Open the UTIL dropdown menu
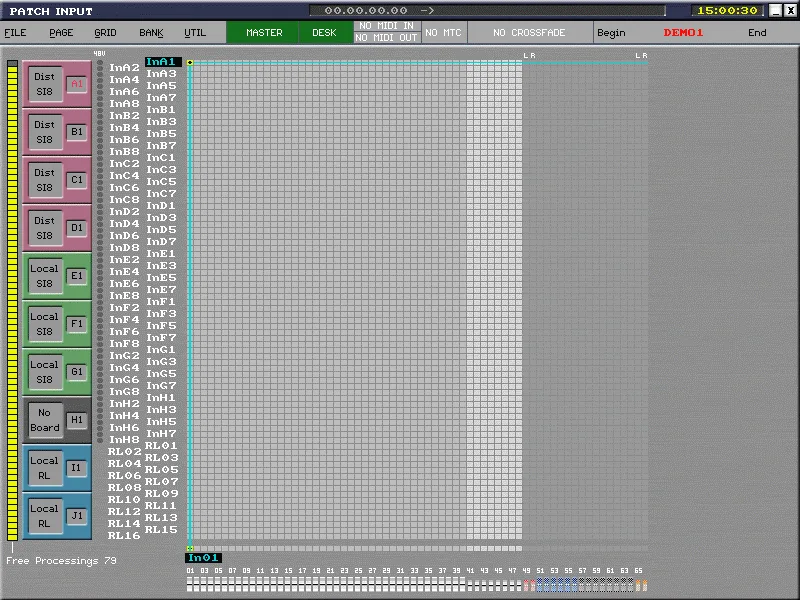The height and width of the screenshot is (600, 800). click(195, 33)
